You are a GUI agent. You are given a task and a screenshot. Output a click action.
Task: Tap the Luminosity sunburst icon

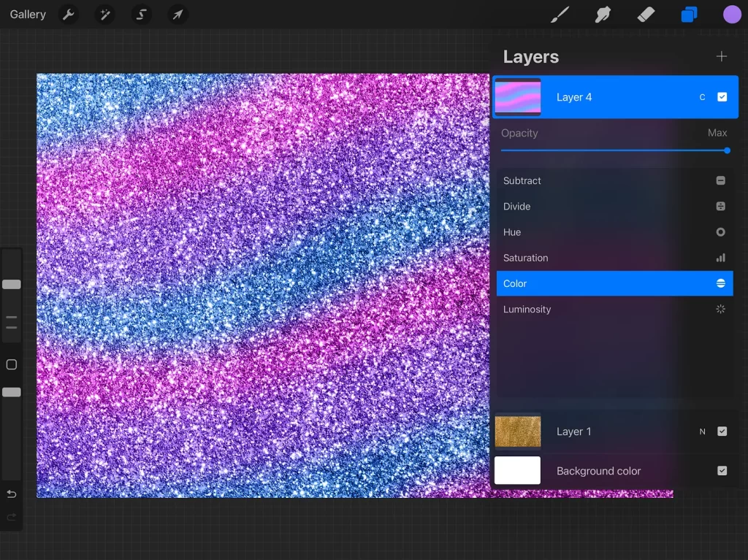pyautogui.click(x=721, y=309)
